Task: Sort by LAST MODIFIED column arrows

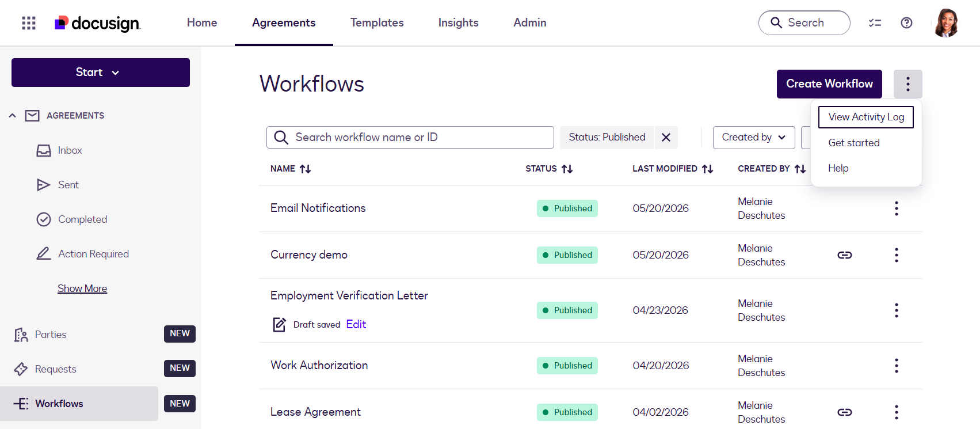Action: pyautogui.click(x=708, y=169)
